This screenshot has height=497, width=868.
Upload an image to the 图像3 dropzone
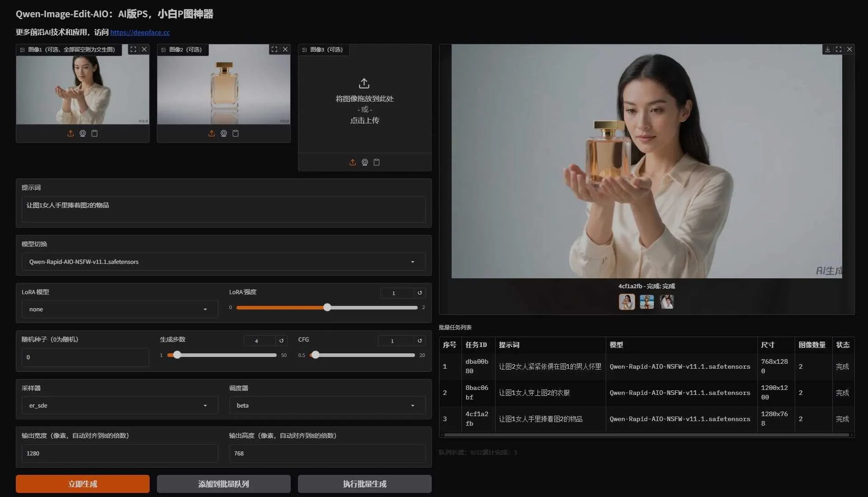click(352, 162)
